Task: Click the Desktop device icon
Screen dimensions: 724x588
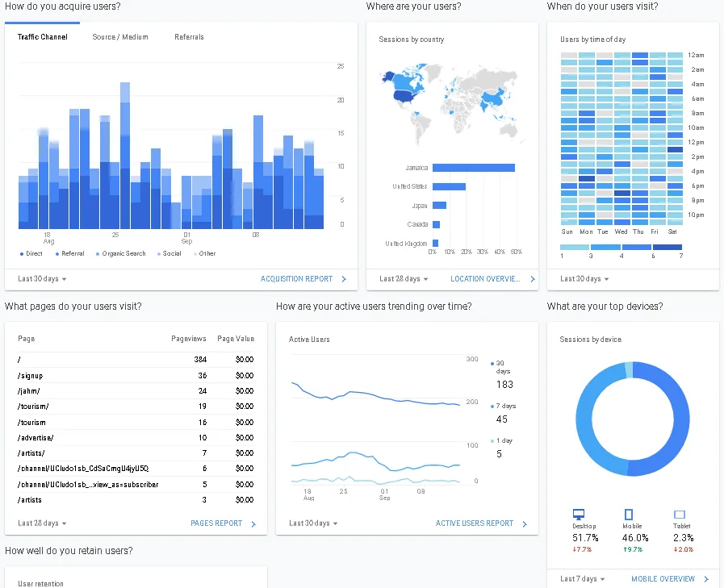Action: [579, 514]
